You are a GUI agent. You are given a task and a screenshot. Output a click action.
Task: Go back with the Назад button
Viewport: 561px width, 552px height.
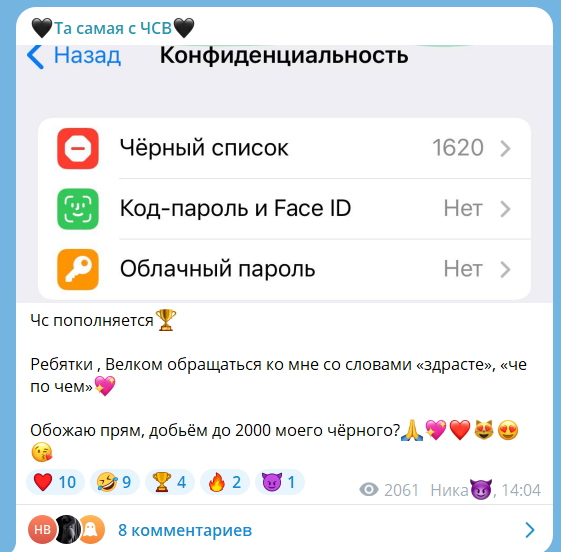tap(74, 56)
